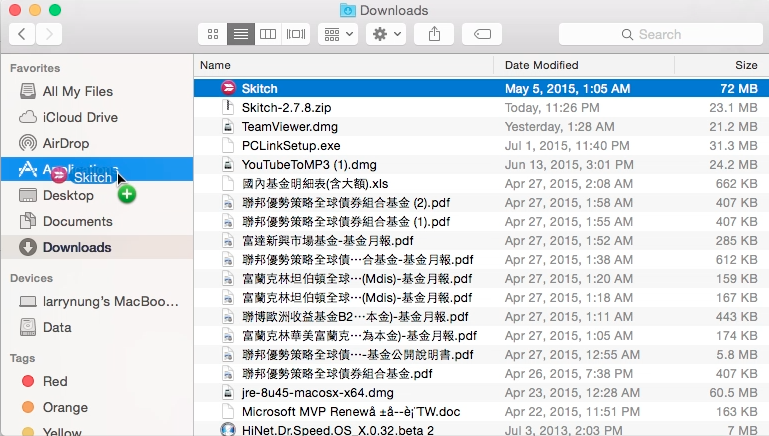Click the iCloud Drive cloud icon
The height and width of the screenshot is (436, 769).
click(28, 117)
